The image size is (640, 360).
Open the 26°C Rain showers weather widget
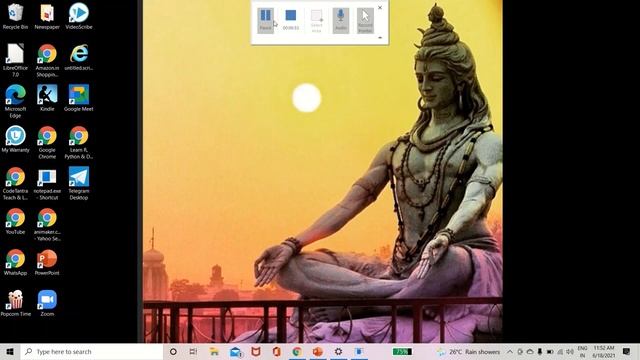tap(468, 351)
